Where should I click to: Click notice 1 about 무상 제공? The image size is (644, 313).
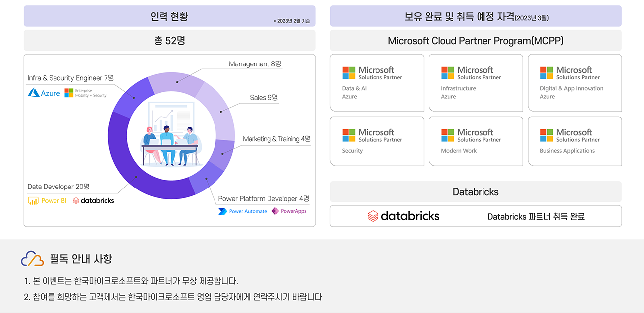131,281
